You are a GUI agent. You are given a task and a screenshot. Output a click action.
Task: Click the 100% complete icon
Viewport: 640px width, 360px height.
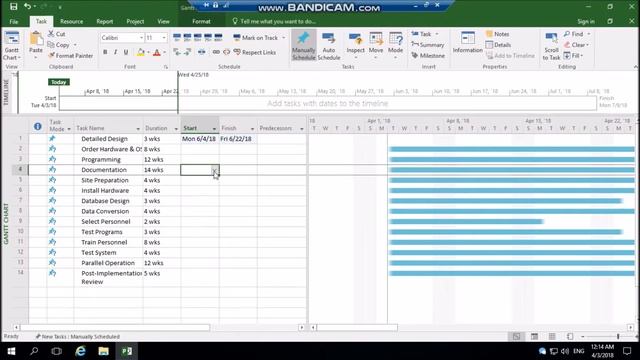218,38
